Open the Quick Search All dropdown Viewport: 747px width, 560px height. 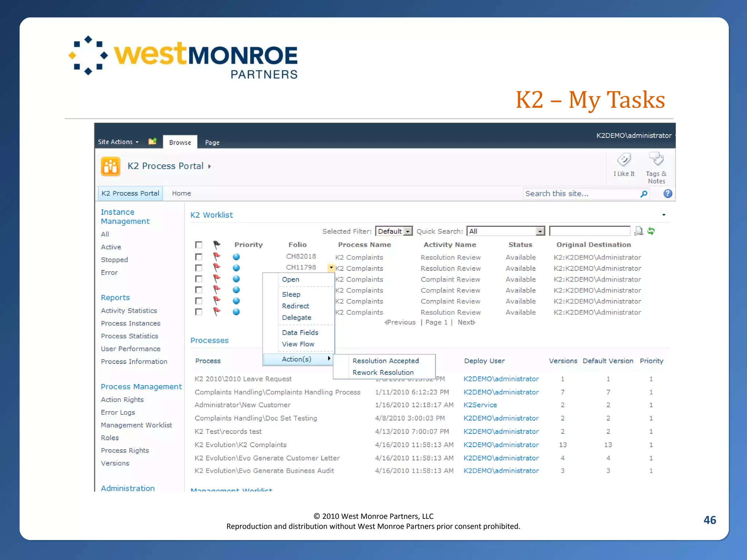coord(506,231)
